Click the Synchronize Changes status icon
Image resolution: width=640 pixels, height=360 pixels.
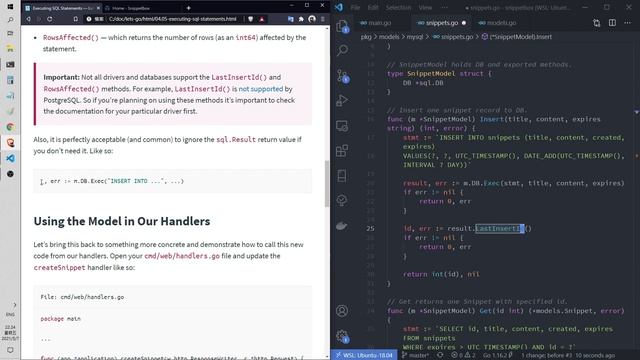click(x=440, y=355)
